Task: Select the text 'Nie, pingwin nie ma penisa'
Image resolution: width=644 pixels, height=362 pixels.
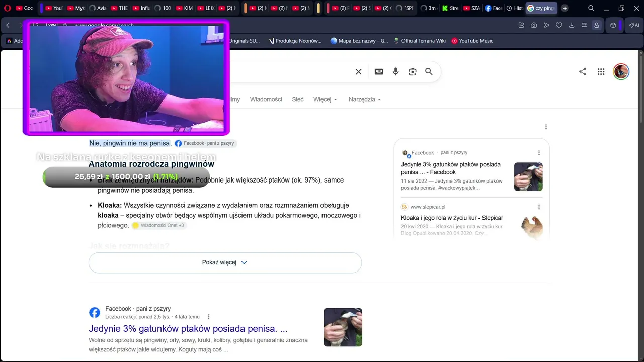Action: coord(129,143)
